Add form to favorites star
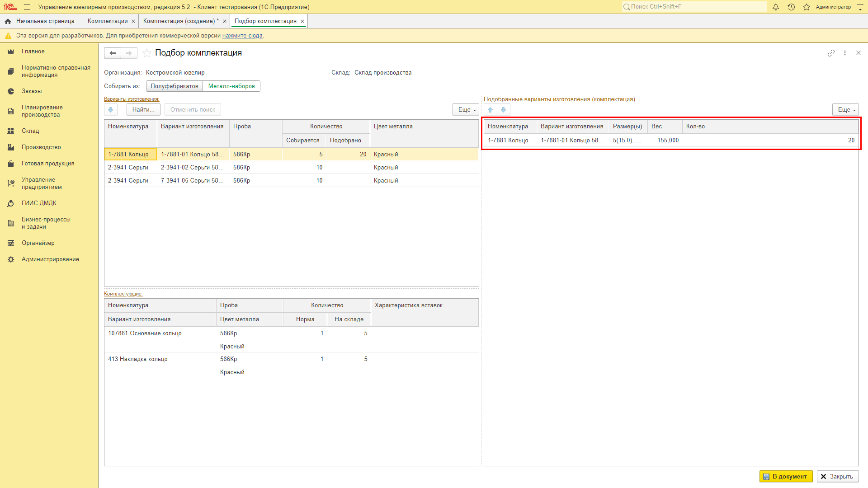 [147, 53]
